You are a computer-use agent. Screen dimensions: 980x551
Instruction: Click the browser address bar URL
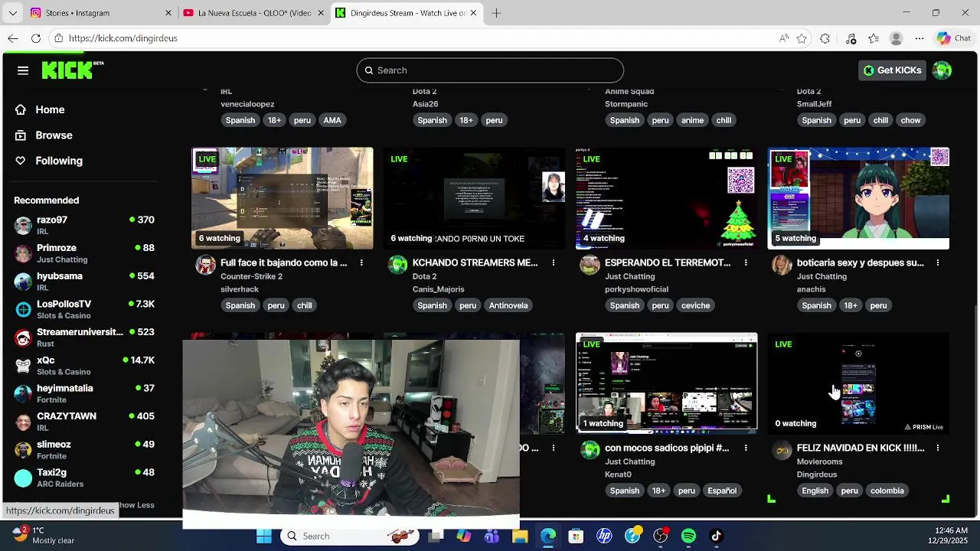[122, 38]
